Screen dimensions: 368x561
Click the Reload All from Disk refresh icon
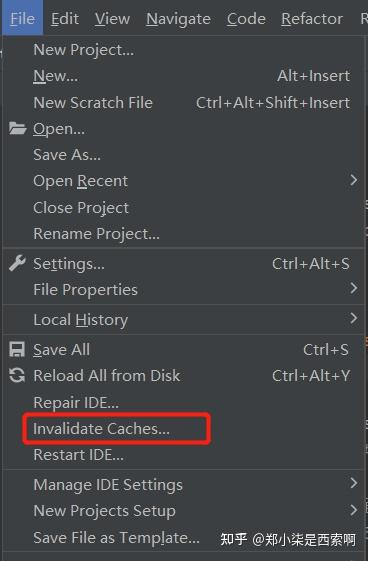click(17, 376)
